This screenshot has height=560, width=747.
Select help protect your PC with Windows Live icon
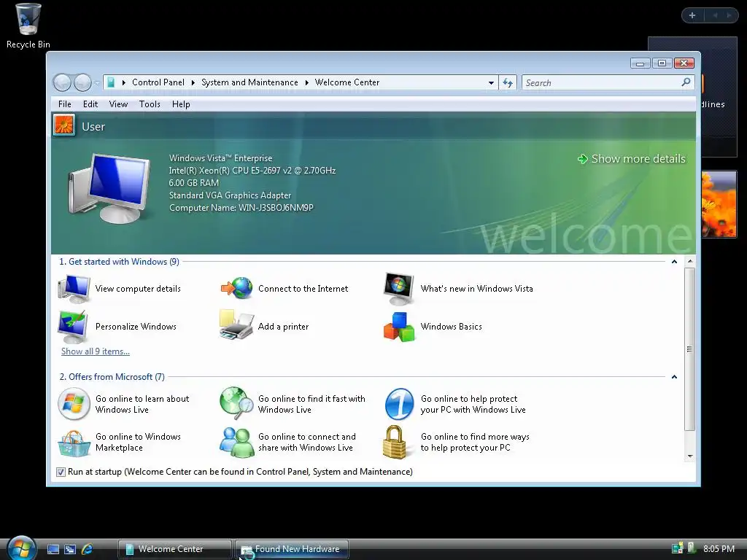[x=399, y=404]
